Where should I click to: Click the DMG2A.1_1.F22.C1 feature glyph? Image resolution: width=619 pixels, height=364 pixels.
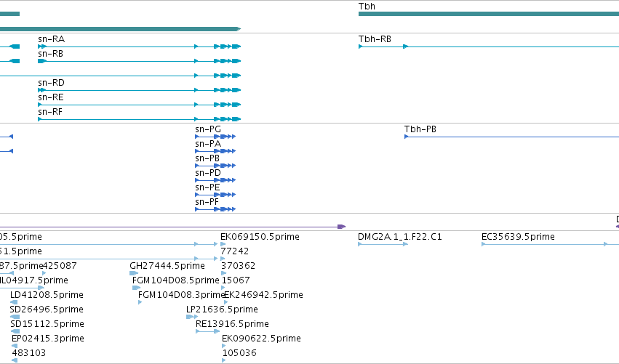[383, 245]
